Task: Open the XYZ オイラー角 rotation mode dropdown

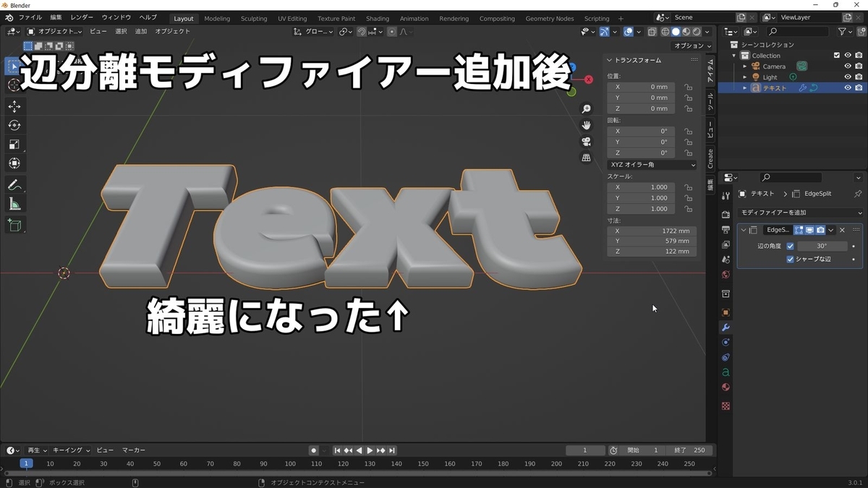Action: (x=650, y=164)
